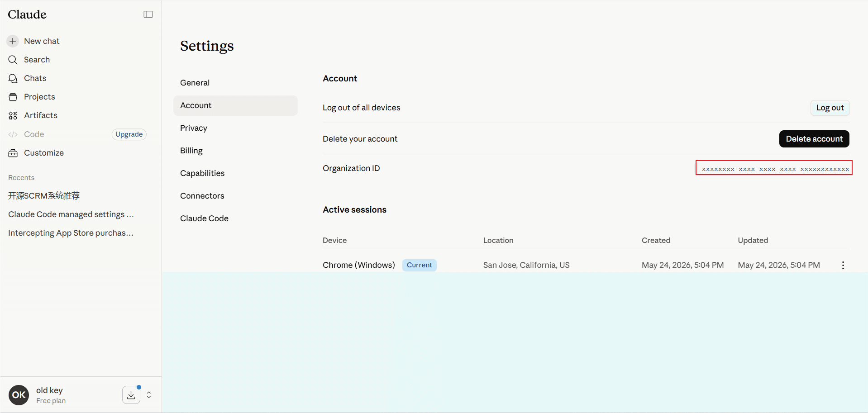Click the Location column header
Screen dimensions: 868x413
coord(498,240)
